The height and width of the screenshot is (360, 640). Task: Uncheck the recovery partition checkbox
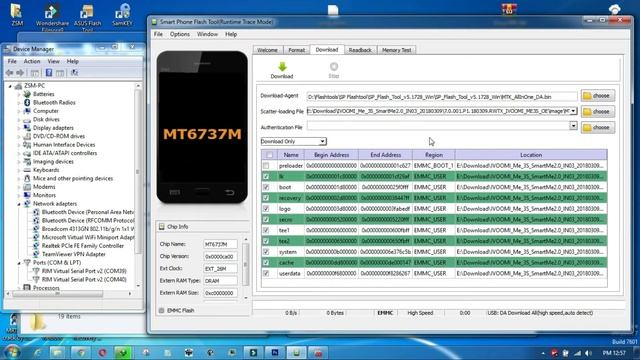click(x=266, y=198)
